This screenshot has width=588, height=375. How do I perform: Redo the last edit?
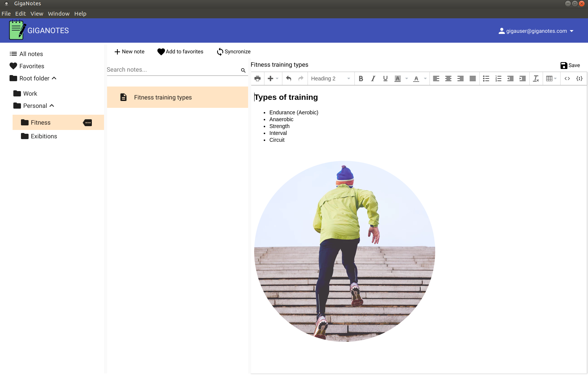click(x=301, y=79)
